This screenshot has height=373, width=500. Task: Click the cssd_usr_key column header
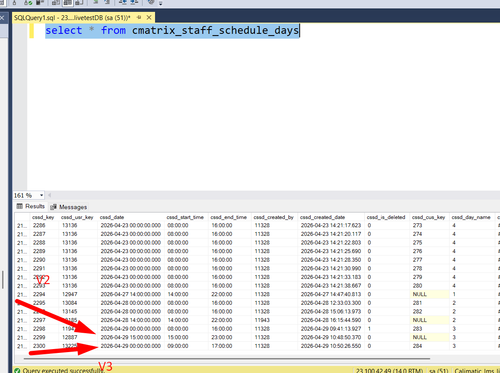[x=77, y=217]
